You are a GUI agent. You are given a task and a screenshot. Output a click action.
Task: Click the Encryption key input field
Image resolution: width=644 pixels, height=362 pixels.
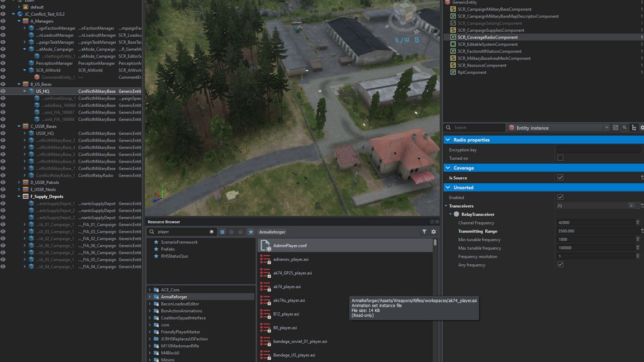point(598,150)
